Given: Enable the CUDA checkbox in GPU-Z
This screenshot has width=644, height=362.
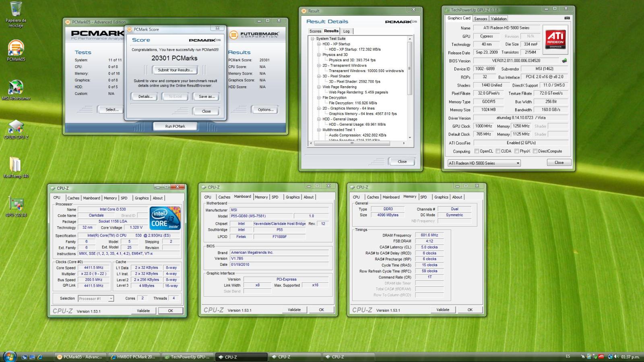Looking at the screenshot, I should click(x=498, y=151).
